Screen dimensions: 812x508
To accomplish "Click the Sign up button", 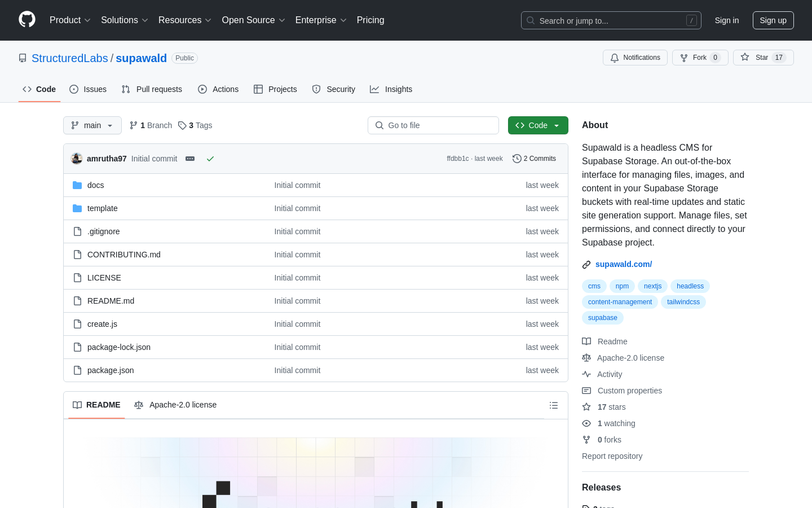I will tap(773, 20).
